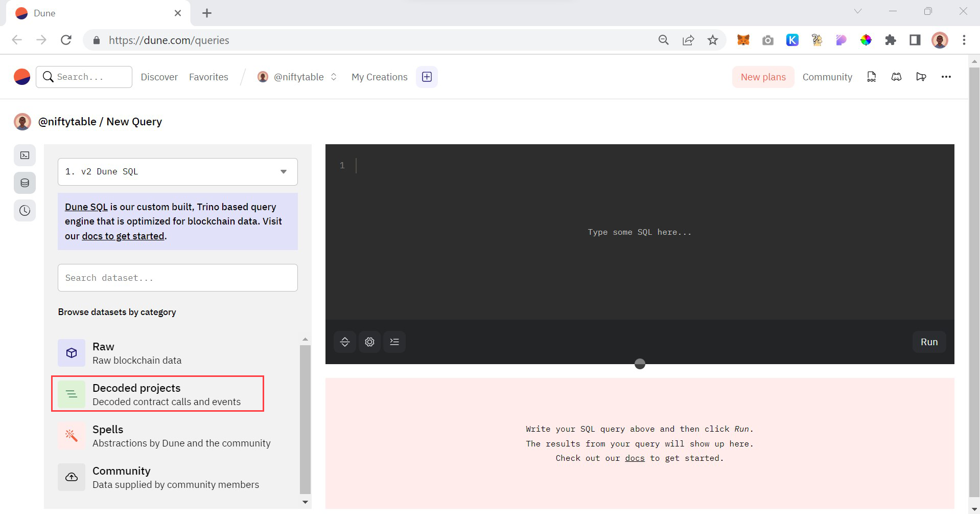Open the Discord icon in the header
Viewport: 980px width, 514px height.
pyautogui.click(x=896, y=77)
